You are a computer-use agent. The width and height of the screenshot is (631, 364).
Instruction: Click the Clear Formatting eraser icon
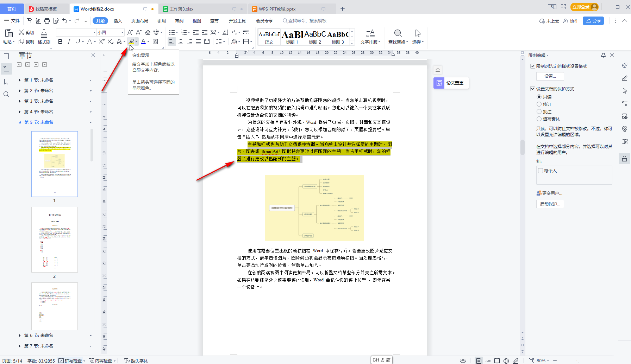pyautogui.click(x=148, y=32)
